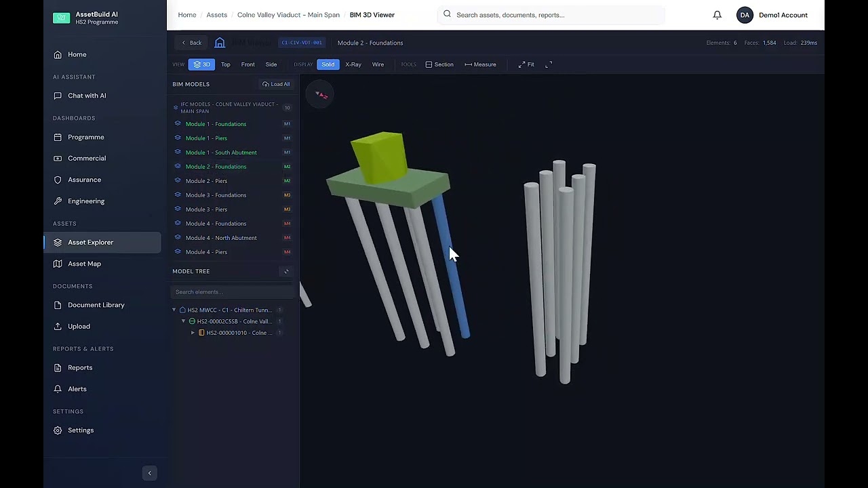868x488 pixels.
Task: Click the Programme sidebar icon
Action: point(58,137)
